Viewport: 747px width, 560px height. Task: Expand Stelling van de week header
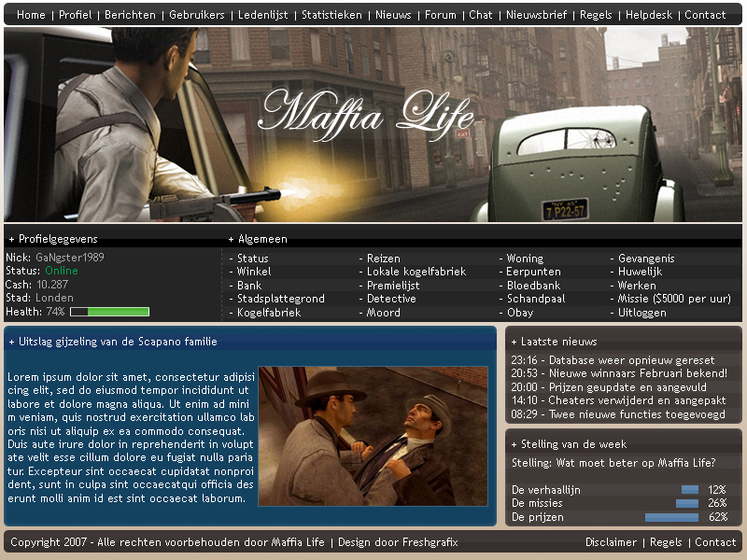pyautogui.click(x=569, y=444)
